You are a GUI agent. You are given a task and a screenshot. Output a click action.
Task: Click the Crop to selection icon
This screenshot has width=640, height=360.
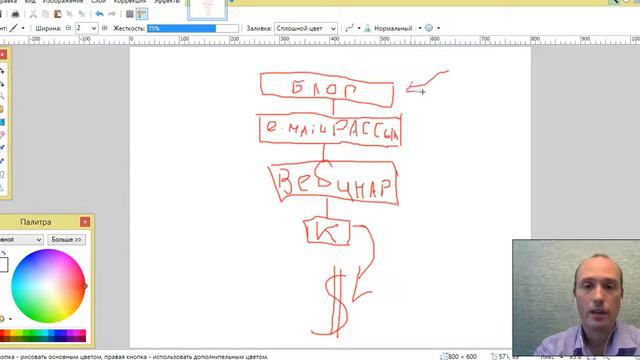tap(69, 14)
